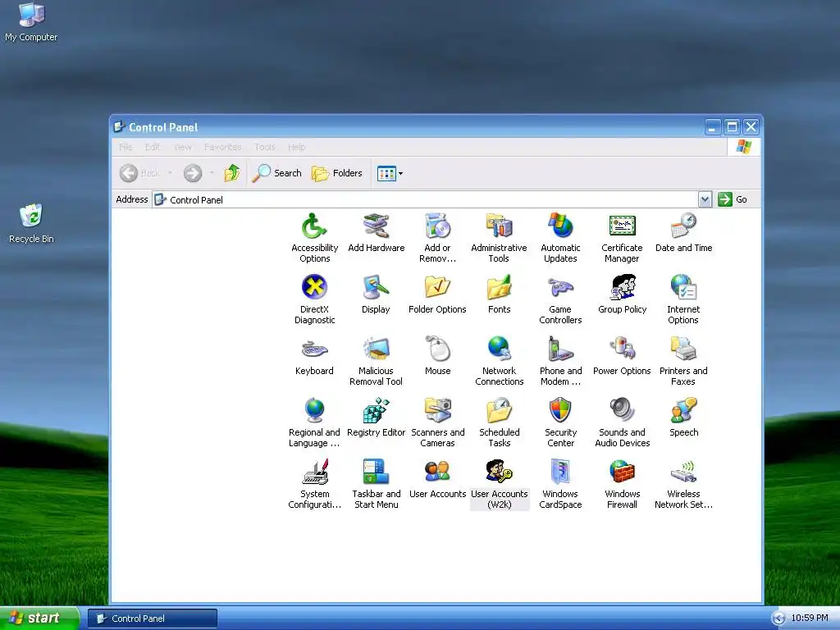Open Windows Firewall icon
The height and width of the screenshot is (630, 840).
622,484
